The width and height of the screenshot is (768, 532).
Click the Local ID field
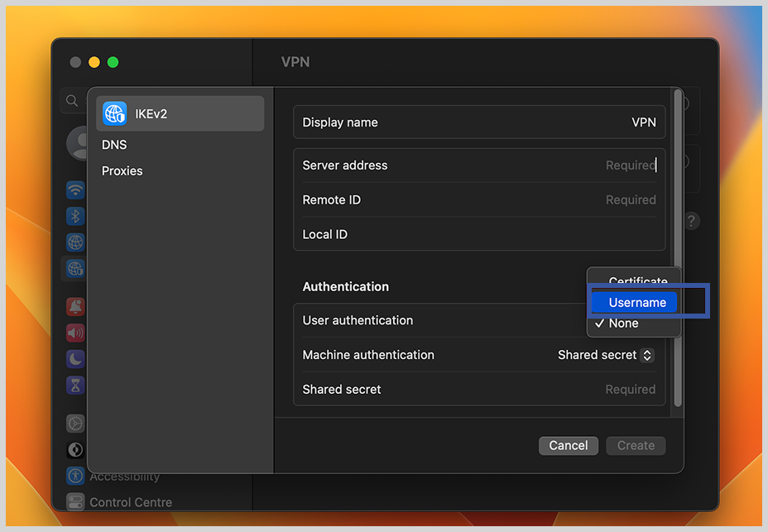coord(479,234)
